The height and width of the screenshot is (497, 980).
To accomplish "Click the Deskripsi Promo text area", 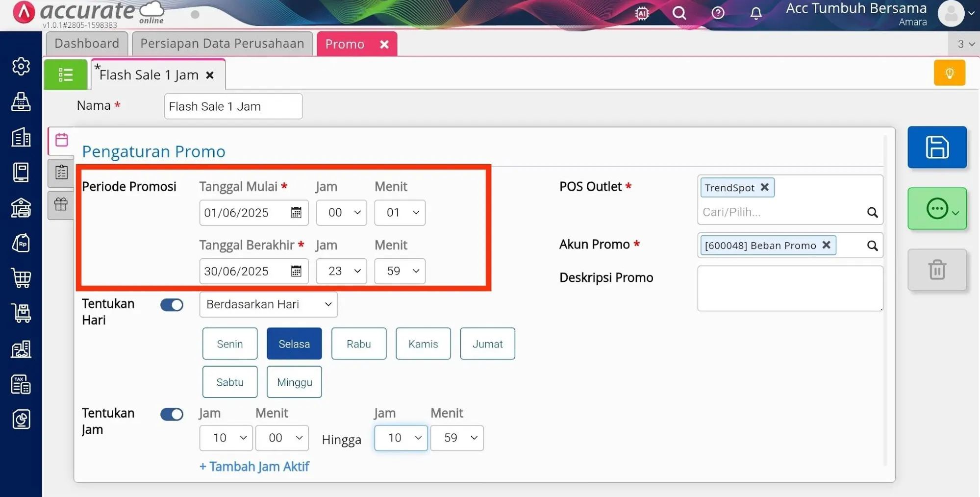I will [790, 288].
